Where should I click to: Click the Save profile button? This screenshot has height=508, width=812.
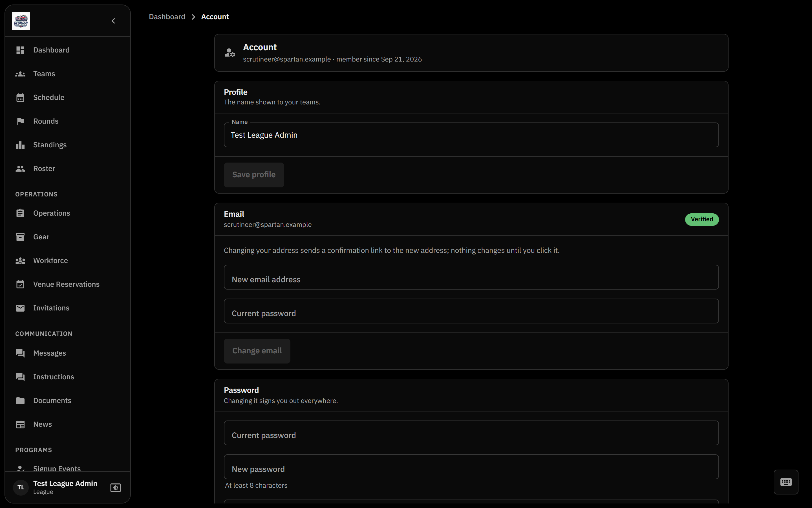tap(254, 175)
